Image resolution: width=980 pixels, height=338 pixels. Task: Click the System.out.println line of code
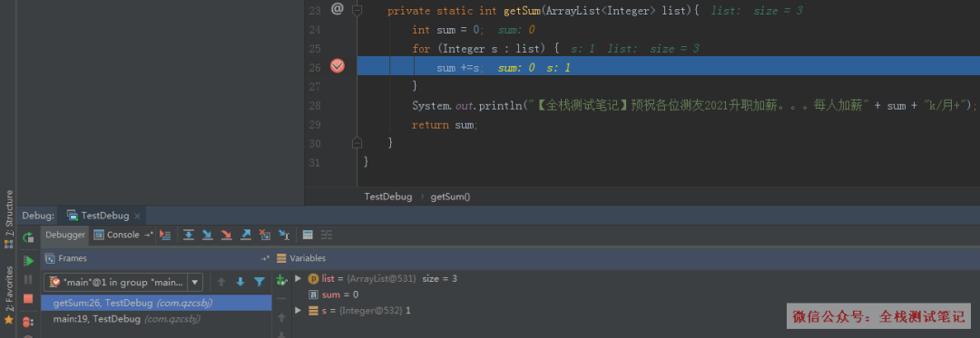click(694, 105)
